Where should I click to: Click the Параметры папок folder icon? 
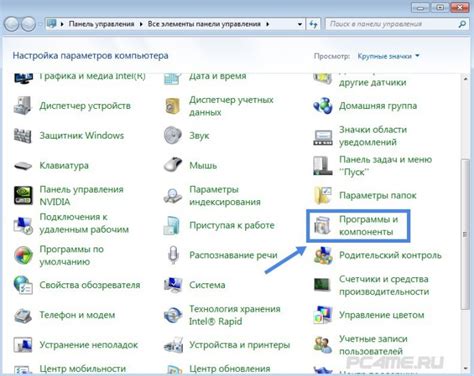tap(323, 195)
